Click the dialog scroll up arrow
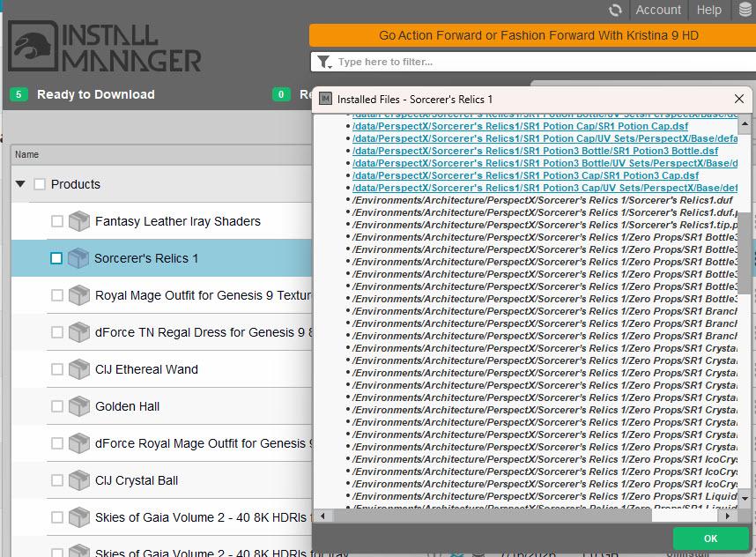This screenshot has width=756, height=557. (745, 124)
